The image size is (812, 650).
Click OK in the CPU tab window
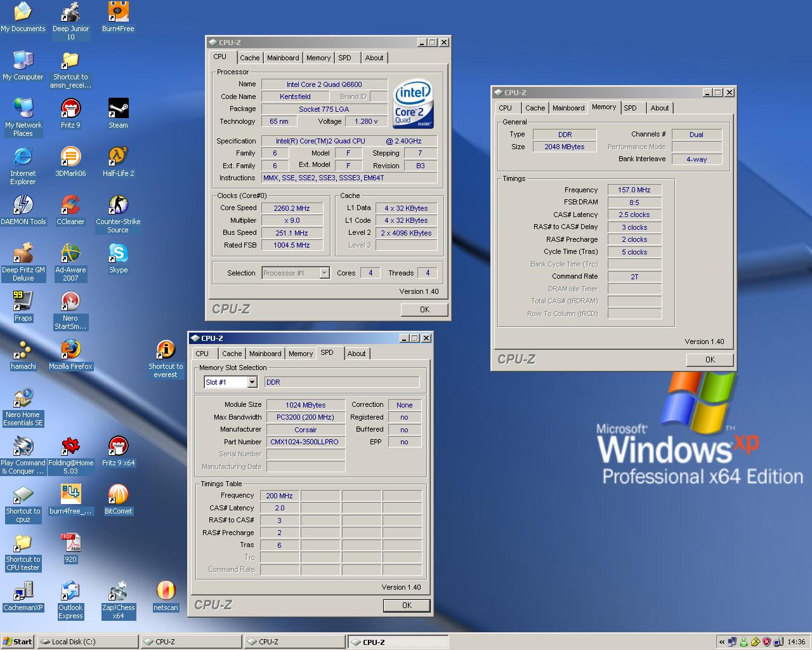424,310
